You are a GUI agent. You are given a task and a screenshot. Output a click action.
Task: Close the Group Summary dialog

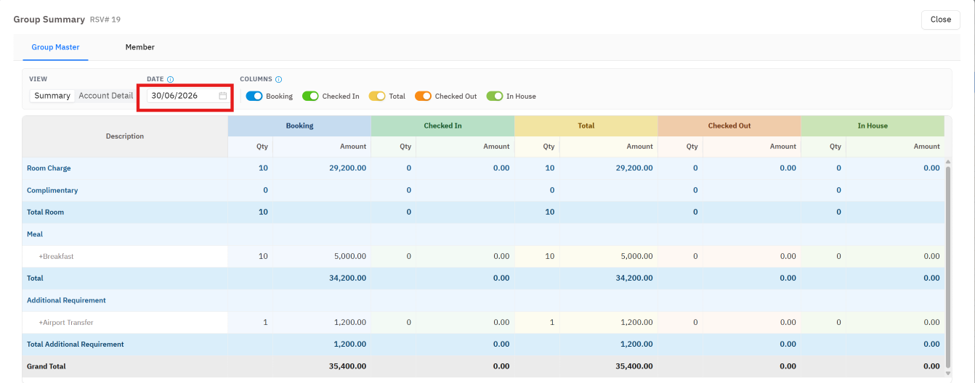tap(940, 19)
